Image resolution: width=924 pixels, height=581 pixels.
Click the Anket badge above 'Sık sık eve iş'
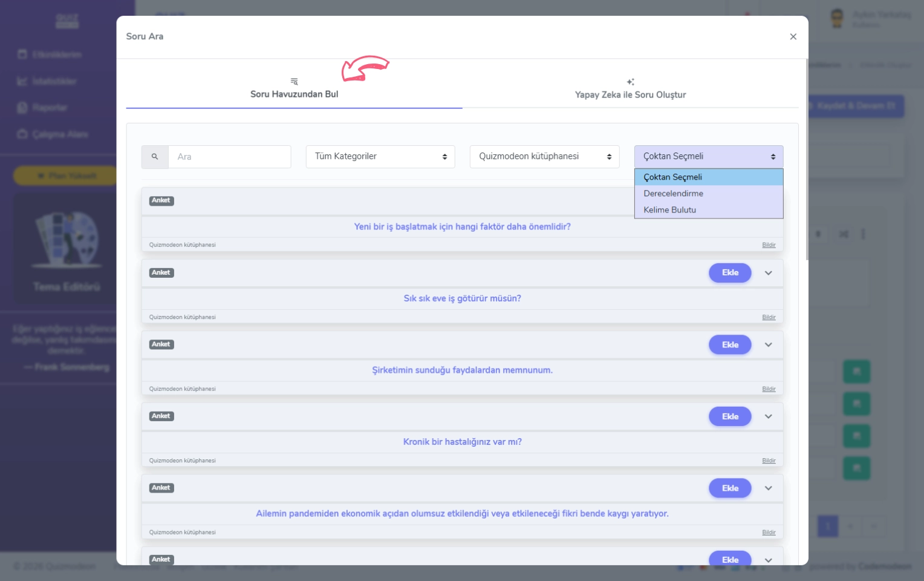pos(161,273)
